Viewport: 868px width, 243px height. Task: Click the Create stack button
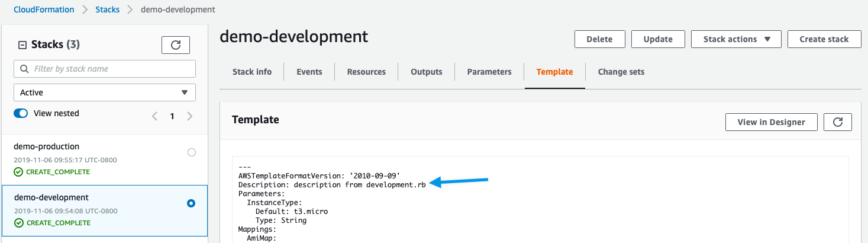click(824, 39)
